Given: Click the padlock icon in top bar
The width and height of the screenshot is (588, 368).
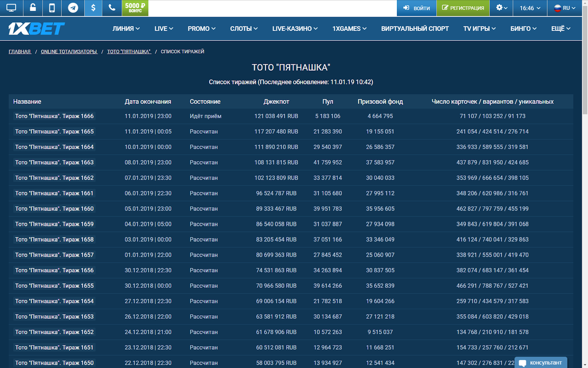Looking at the screenshot, I should [32, 8].
